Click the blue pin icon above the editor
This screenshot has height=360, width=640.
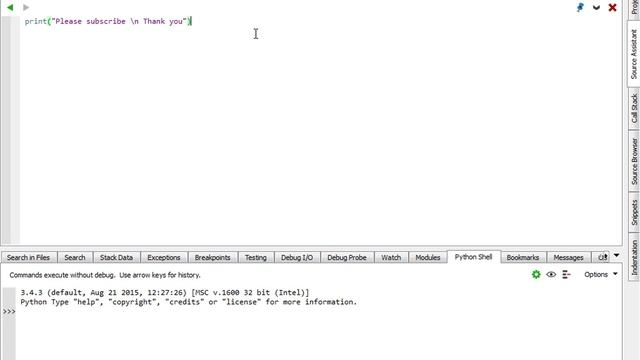[x=580, y=7]
